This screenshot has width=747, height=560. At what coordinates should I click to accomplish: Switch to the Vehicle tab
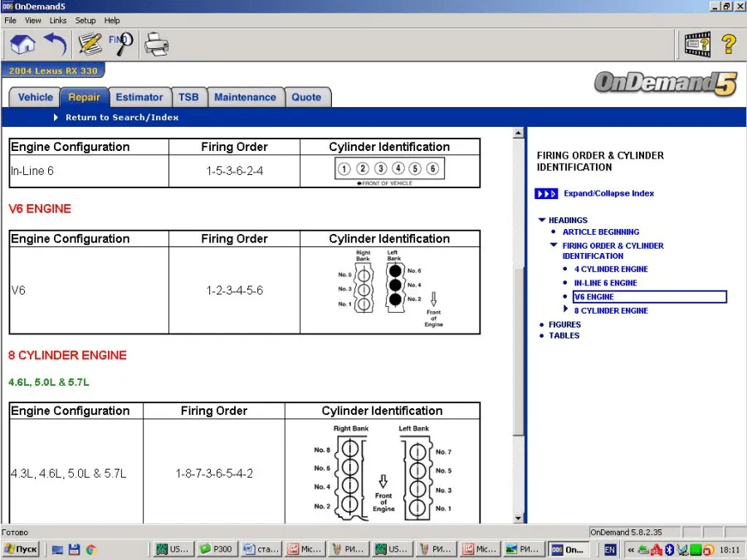(x=35, y=97)
